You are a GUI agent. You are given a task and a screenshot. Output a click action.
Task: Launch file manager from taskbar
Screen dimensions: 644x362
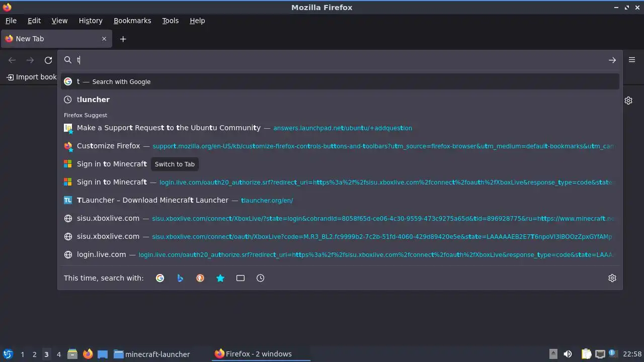72,354
